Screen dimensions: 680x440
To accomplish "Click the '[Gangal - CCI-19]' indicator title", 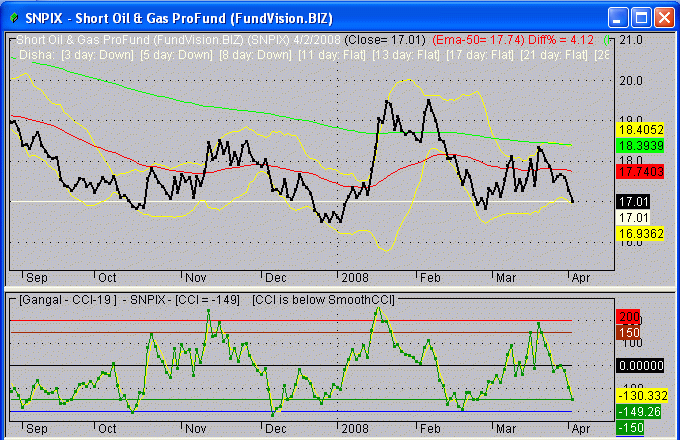I will 68,300.
